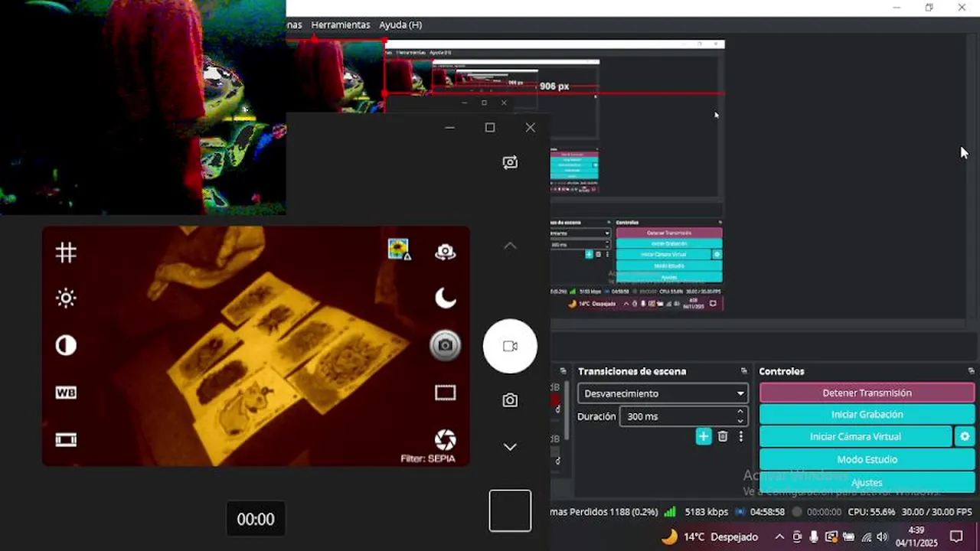
Task: Click the film strip icon in camera view
Action: pos(66,439)
